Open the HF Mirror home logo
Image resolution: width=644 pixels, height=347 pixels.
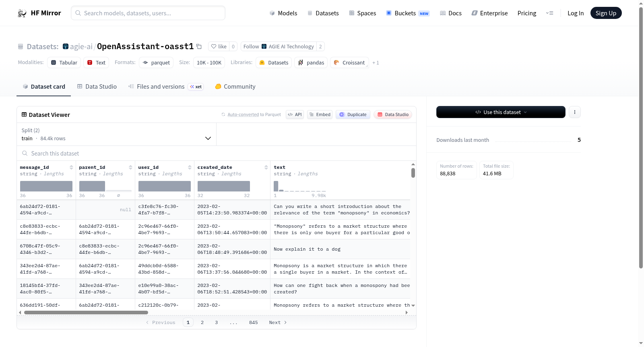[39, 13]
